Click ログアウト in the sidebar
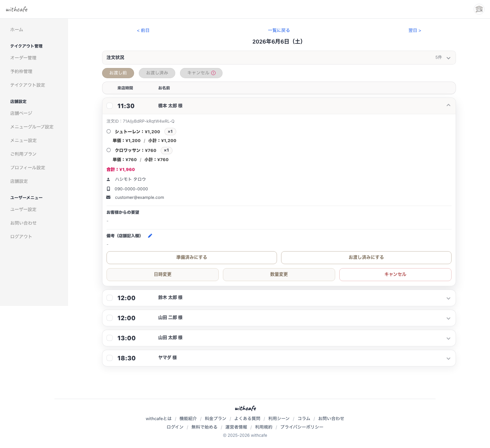 (x=21, y=237)
